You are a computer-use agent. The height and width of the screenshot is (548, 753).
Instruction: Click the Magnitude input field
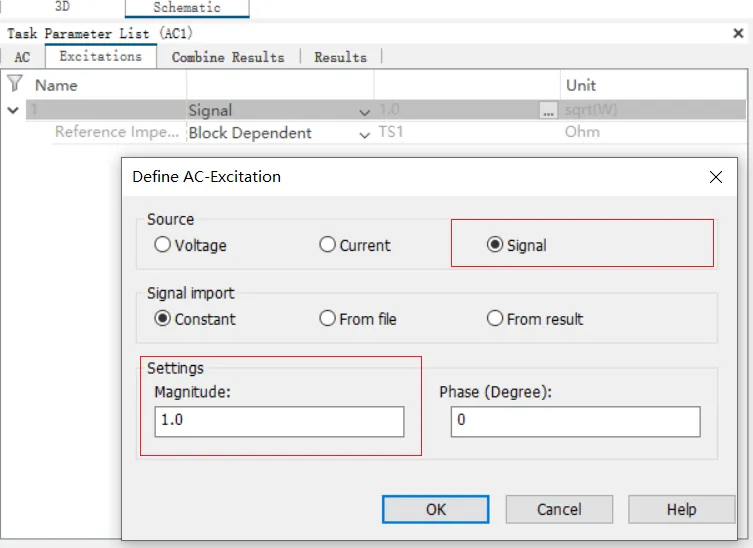279,421
